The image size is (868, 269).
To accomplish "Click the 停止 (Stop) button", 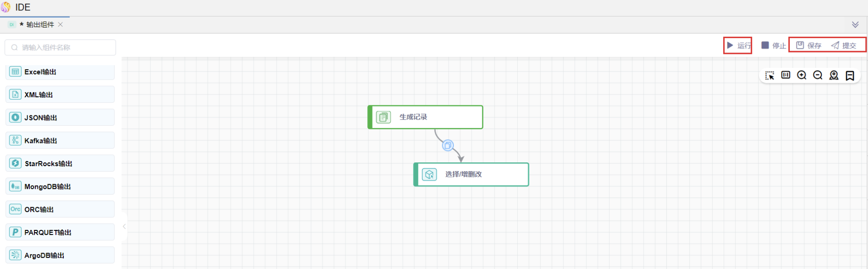I will click(x=773, y=46).
